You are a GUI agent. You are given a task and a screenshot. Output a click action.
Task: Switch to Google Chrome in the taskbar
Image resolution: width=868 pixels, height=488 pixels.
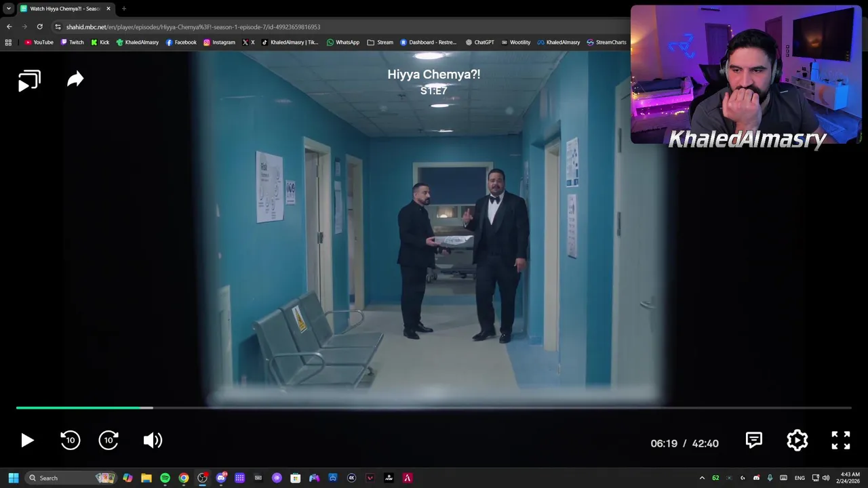pos(183,478)
